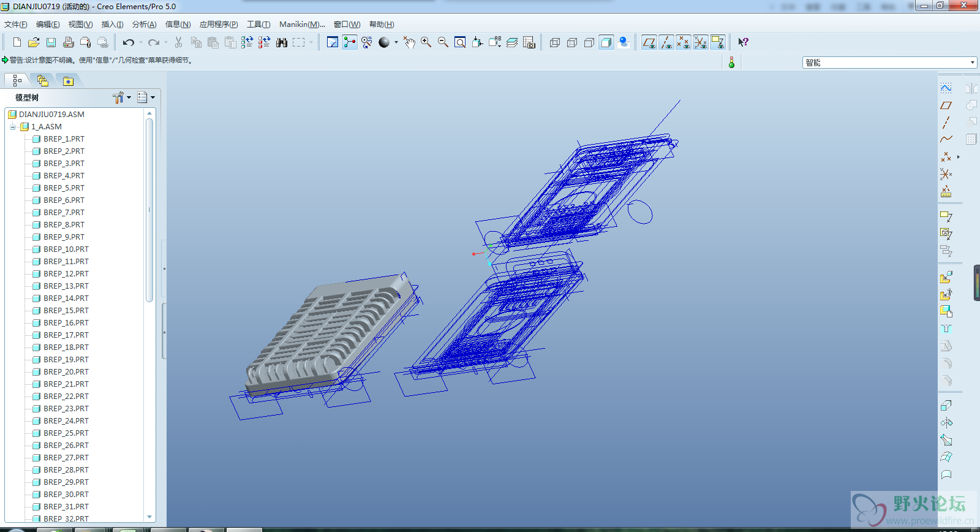This screenshot has width=980, height=532.
Task: Toggle coordinate systems display
Action: 701,42
